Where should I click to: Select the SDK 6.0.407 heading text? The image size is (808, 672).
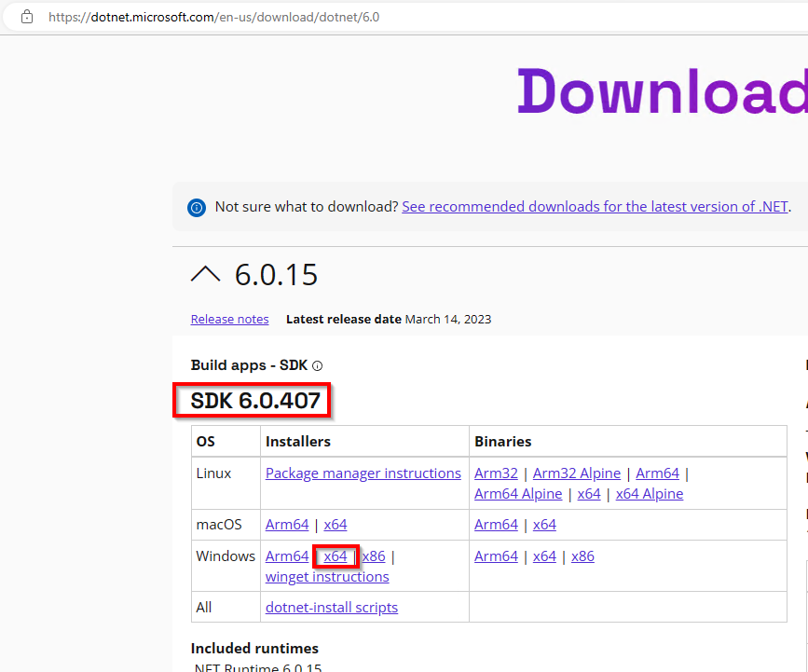click(255, 401)
